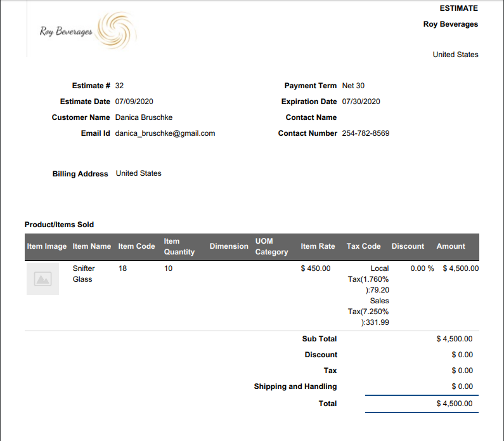Click the expiration date 07/30/2020

[x=361, y=102]
